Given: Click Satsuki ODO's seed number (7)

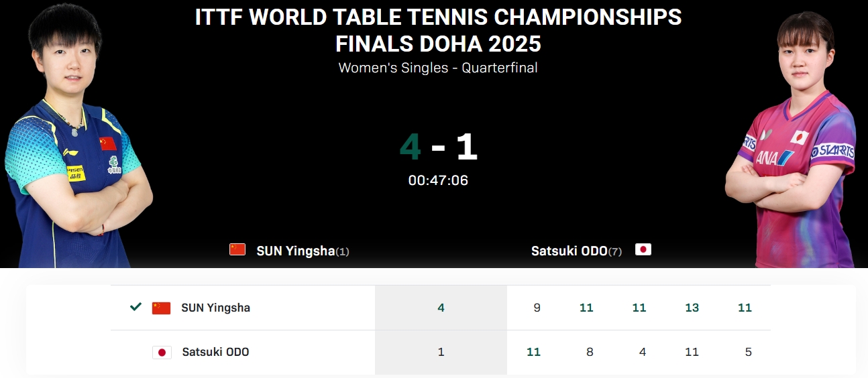Looking at the screenshot, I should tap(615, 252).
